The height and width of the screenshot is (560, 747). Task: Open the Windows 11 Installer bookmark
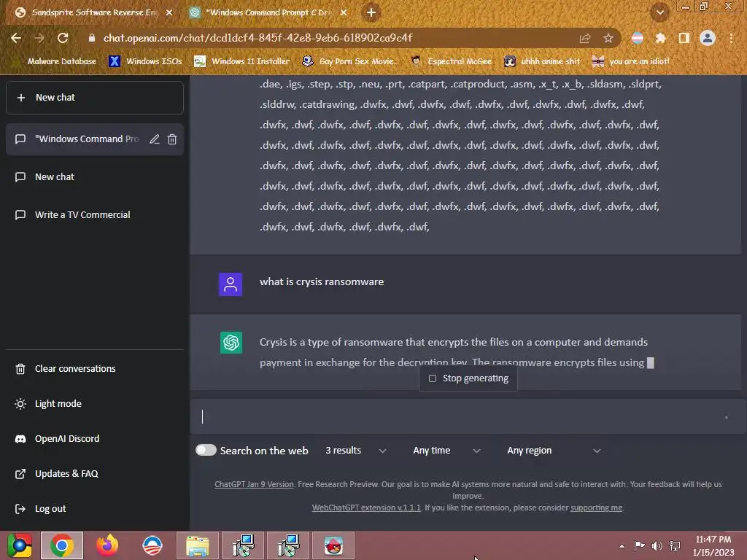click(x=242, y=61)
